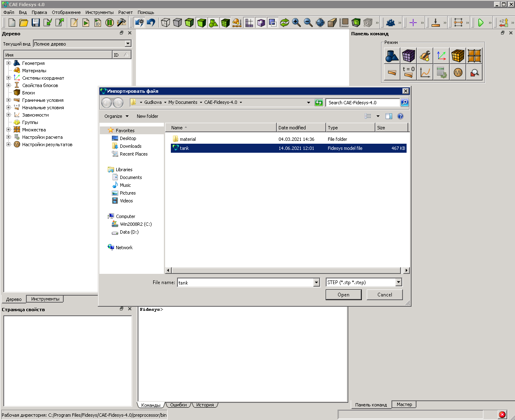This screenshot has height=420, width=515.
Task: Open the view options dropdown arrow in dialog
Action: 378,116
